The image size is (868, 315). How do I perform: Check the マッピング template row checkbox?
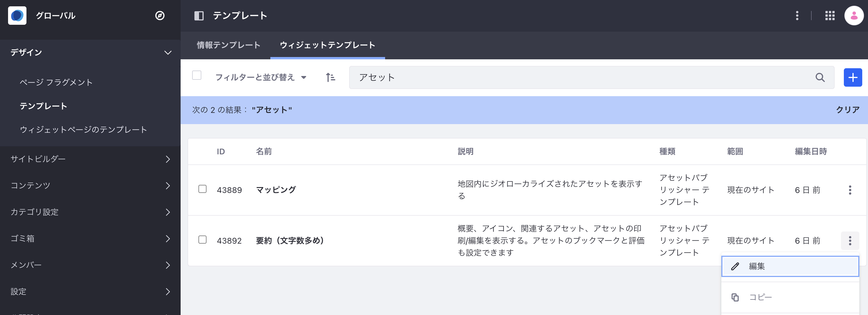(x=202, y=189)
